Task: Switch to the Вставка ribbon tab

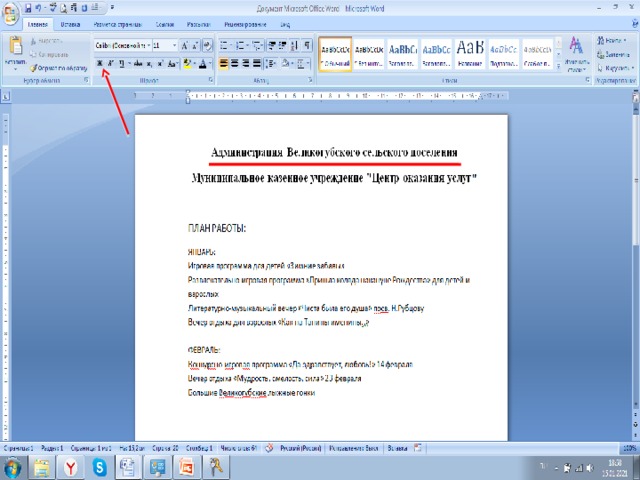Action: tap(71, 21)
